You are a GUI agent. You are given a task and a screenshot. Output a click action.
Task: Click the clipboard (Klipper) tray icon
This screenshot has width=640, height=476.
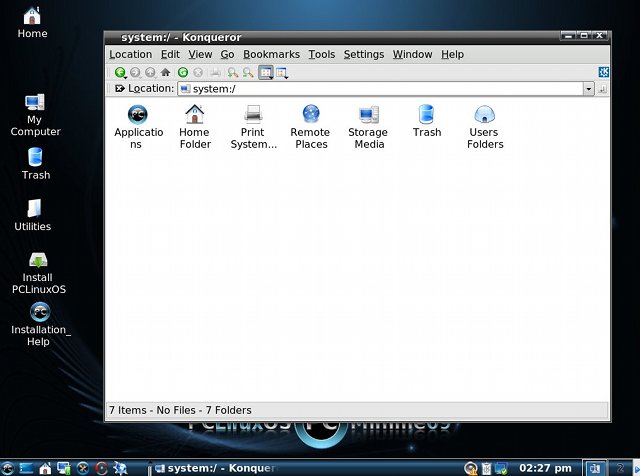[x=486, y=468]
